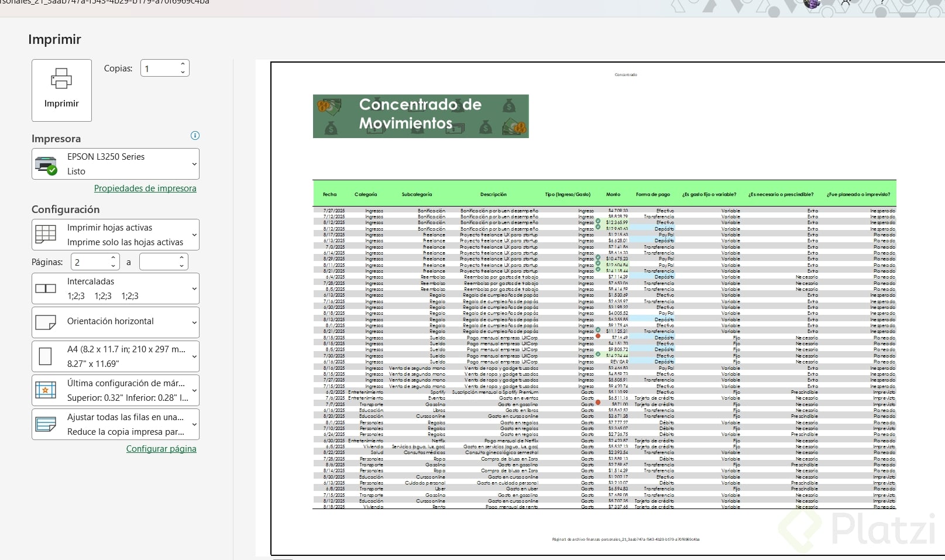
Task: Click the empty Páginas end field
Action: click(x=158, y=262)
